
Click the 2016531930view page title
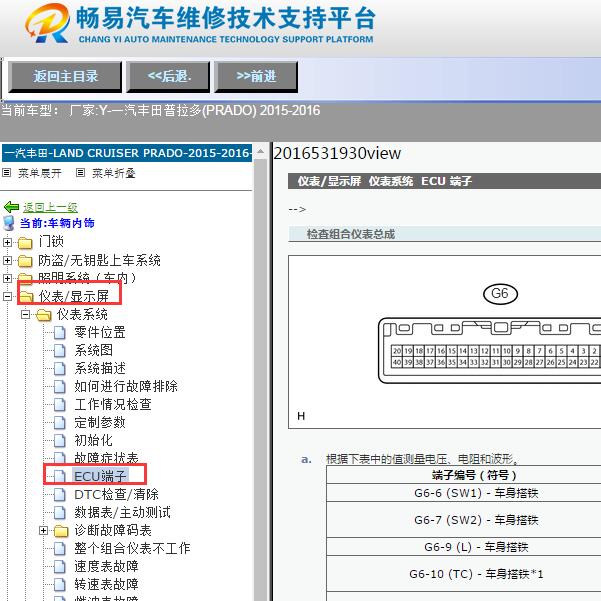pyautogui.click(x=337, y=153)
